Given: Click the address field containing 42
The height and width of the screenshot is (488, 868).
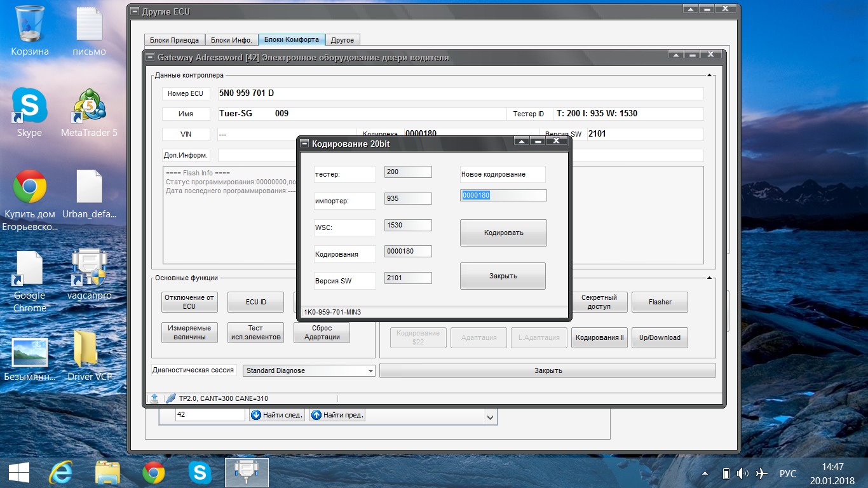Looking at the screenshot, I should 210,414.
